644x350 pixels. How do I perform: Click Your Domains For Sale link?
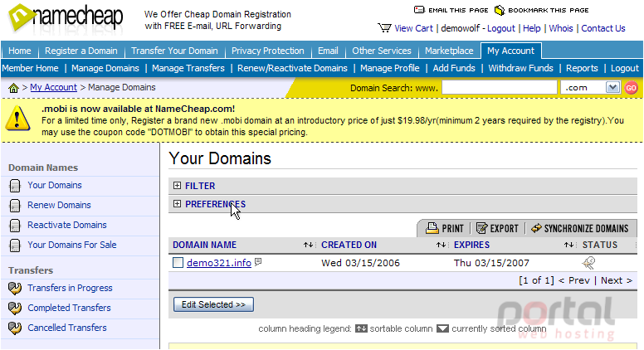72,245
